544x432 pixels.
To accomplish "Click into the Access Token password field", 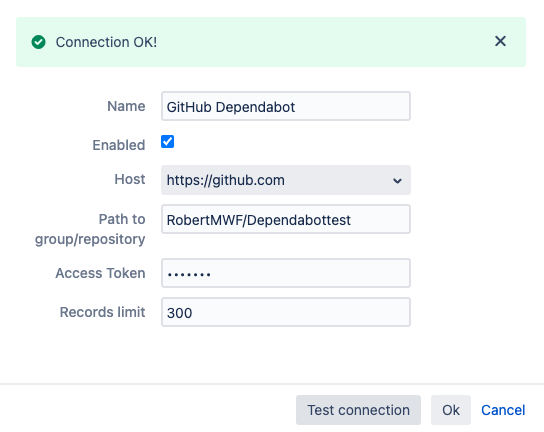I will coord(286,273).
